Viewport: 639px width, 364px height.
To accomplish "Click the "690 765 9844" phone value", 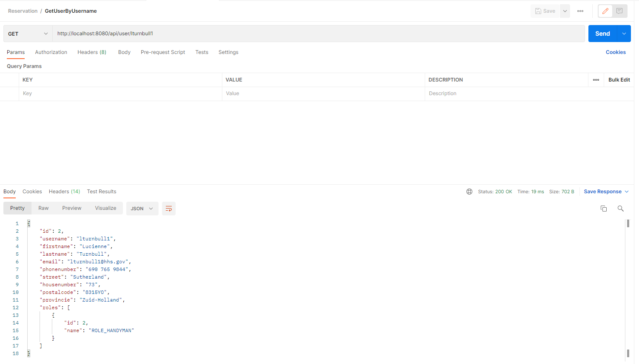I will click(107, 269).
